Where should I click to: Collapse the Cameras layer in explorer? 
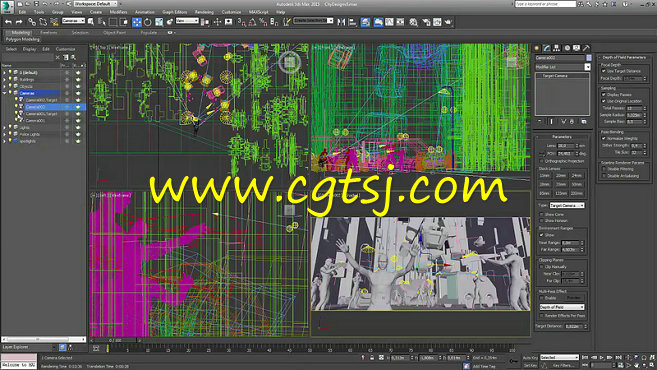[x=5, y=93]
